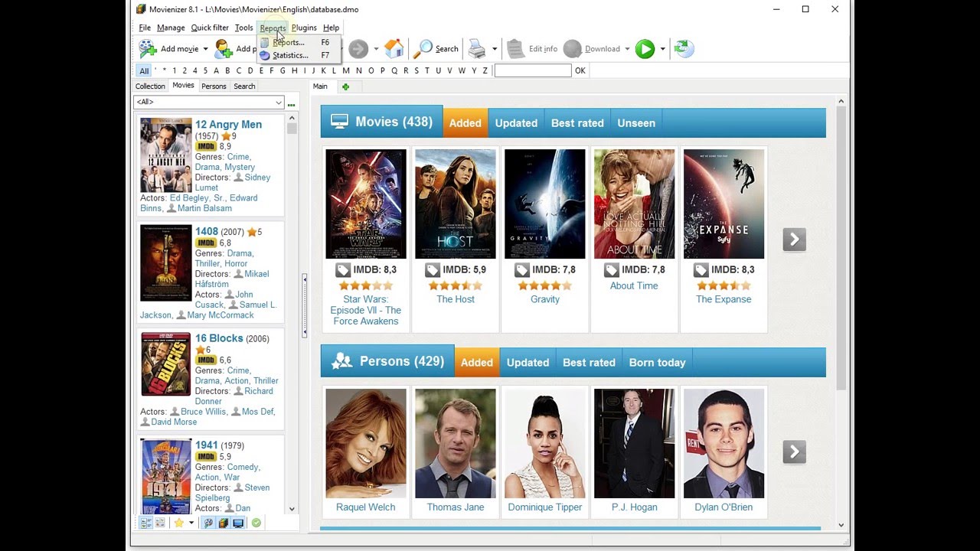Filter the list by letter S
Image resolution: width=980 pixels, height=551 pixels.
(416, 70)
